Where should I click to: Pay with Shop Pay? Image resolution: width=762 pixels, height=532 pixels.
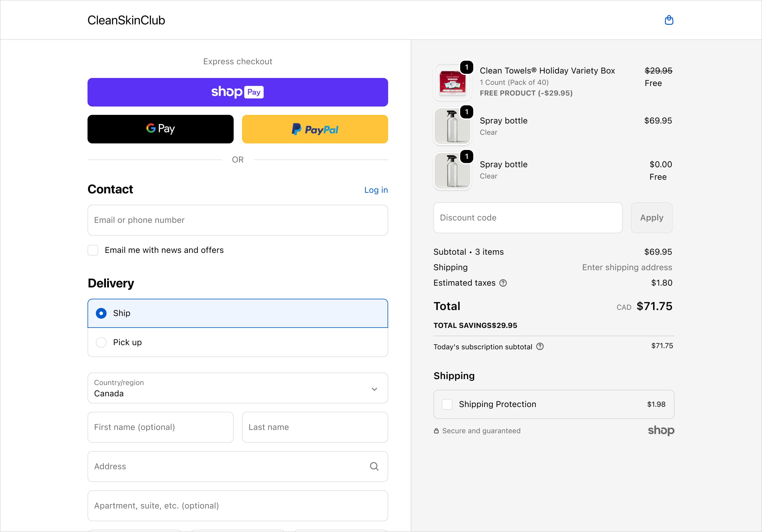[x=237, y=92]
